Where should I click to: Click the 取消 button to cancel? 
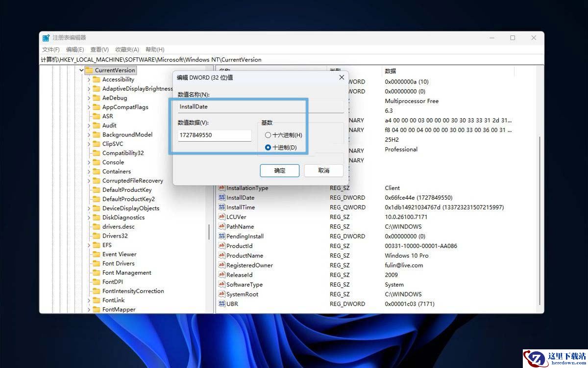(x=323, y=170)
